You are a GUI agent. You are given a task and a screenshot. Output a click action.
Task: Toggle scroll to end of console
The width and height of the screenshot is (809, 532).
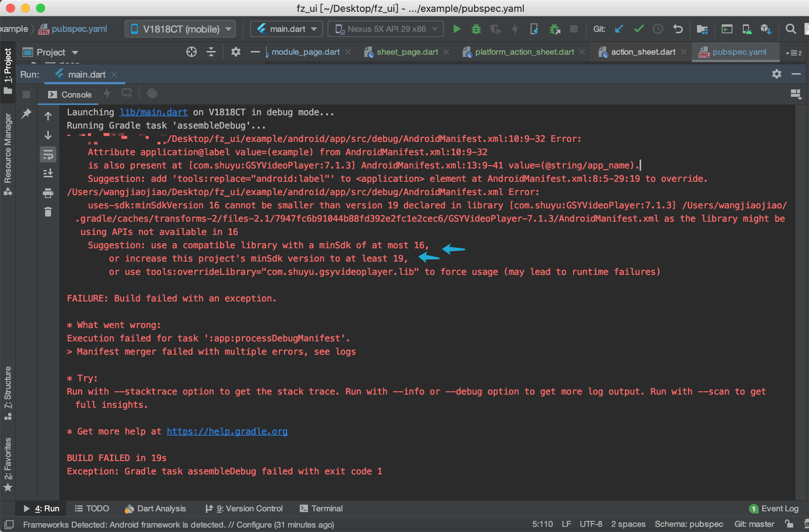(48, 173)
